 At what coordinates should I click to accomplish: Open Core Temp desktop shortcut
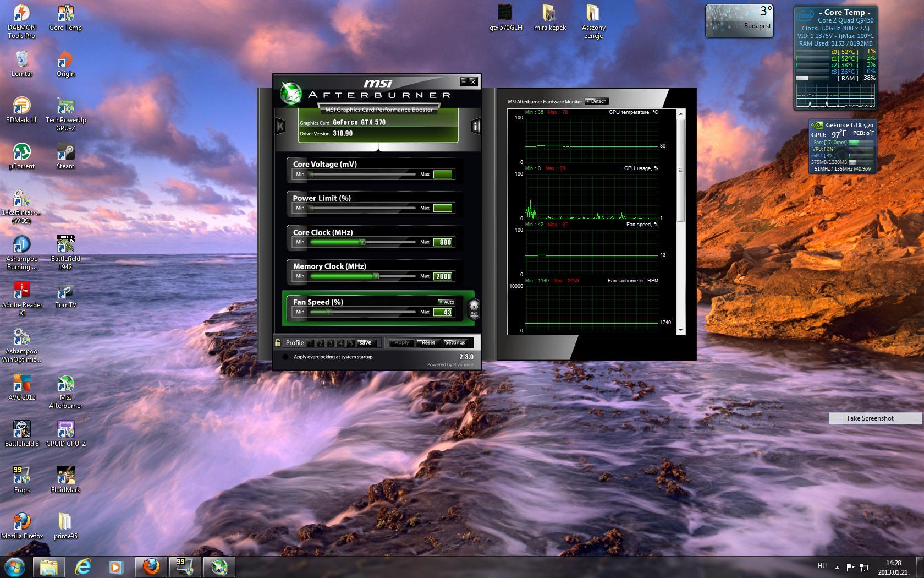pos(65,18)
